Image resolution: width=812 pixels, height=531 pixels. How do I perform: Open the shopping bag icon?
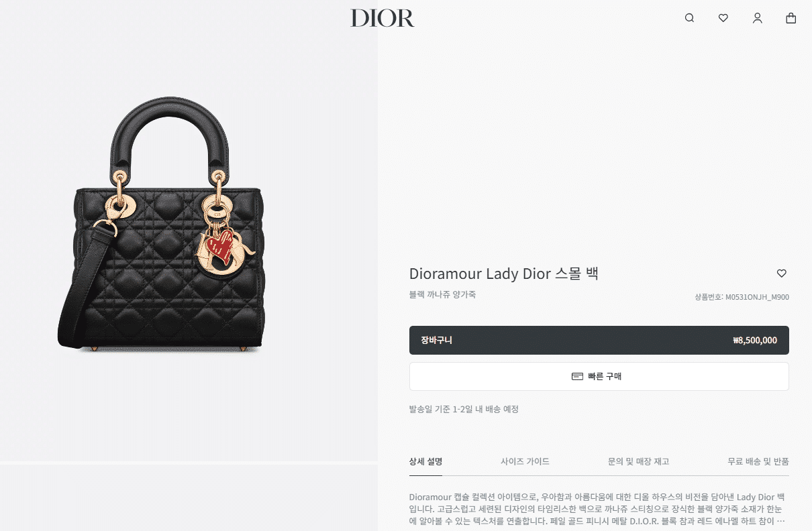[x=791, y=18]
